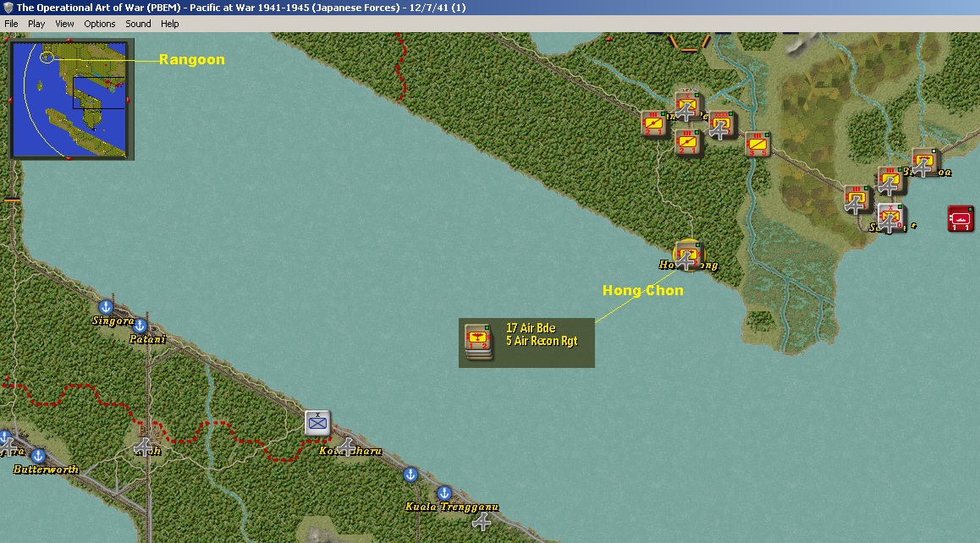
Task: Click the airfield icon at Kroh
Action: pos(143,446)
